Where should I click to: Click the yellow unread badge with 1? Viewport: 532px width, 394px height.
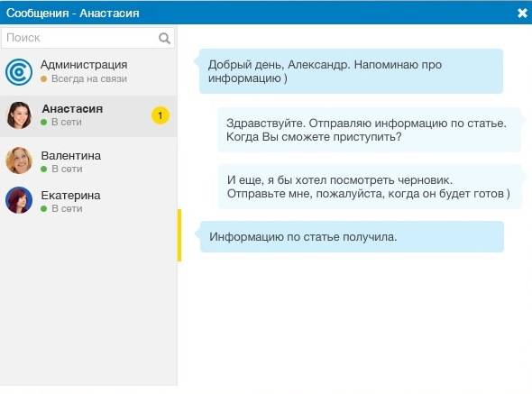[x=161, y=115]
